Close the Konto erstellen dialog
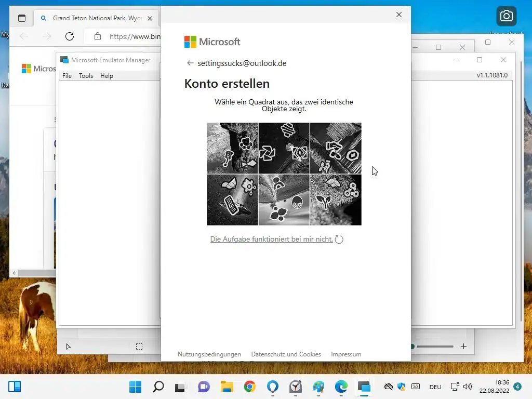Screen dimensions: 532x399 pyautogui.click(x=399, y=15)
